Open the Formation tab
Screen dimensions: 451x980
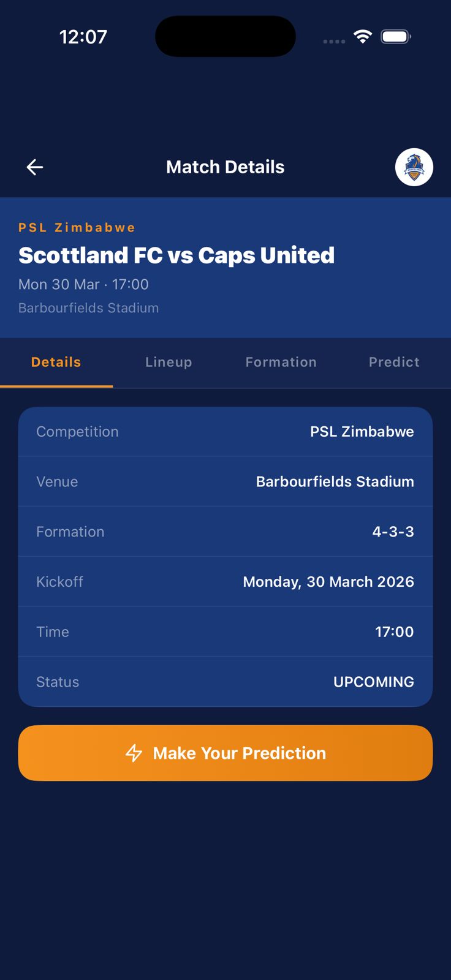[x=281, y=362]
